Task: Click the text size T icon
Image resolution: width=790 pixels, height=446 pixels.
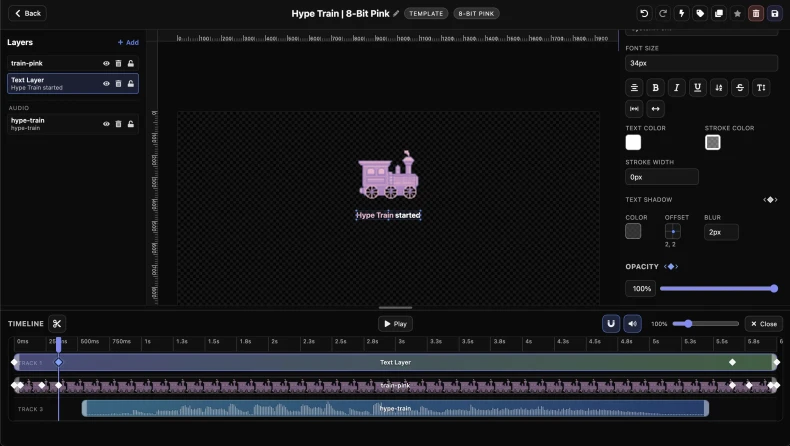Action: click(761, 88)
